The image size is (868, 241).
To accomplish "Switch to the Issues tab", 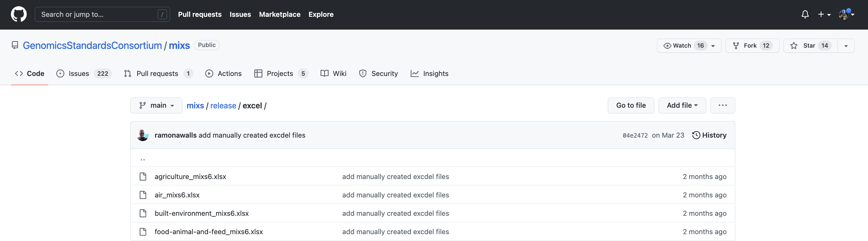I will [x=84, y=73].
